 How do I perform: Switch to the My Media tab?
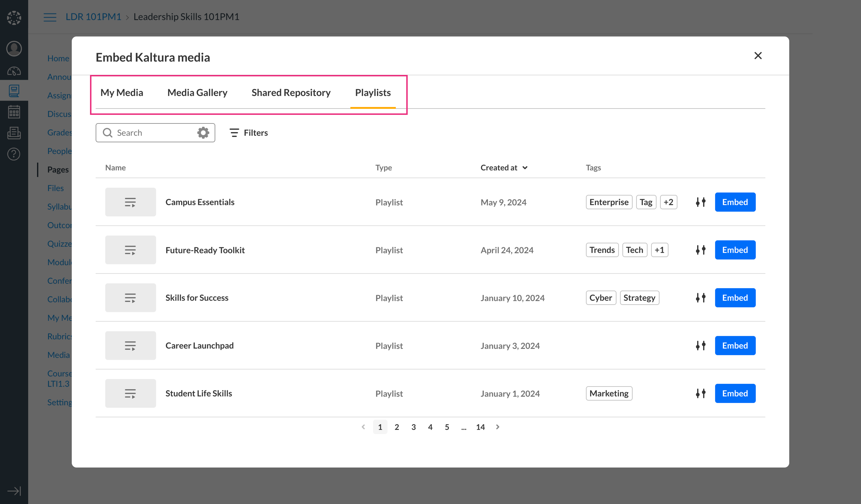(x=122, y=93)
